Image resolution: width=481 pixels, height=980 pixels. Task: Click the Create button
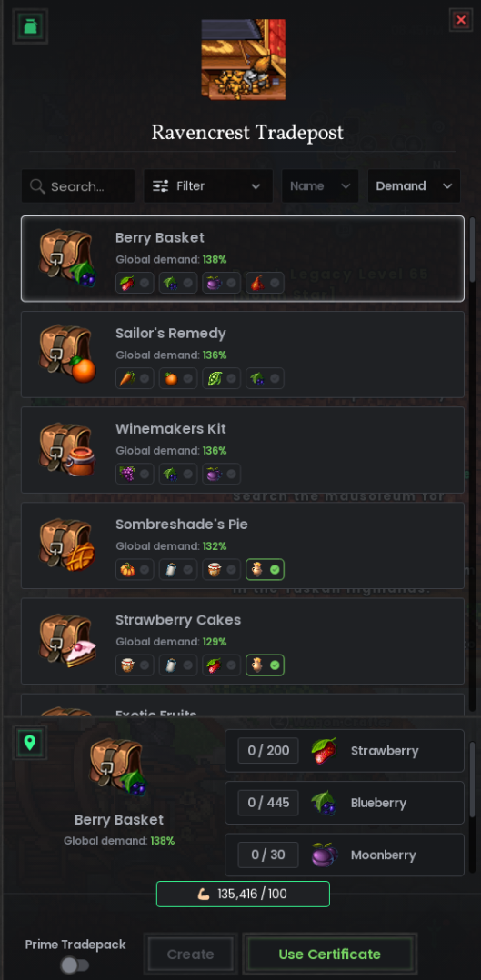click(x=190, y=955)
